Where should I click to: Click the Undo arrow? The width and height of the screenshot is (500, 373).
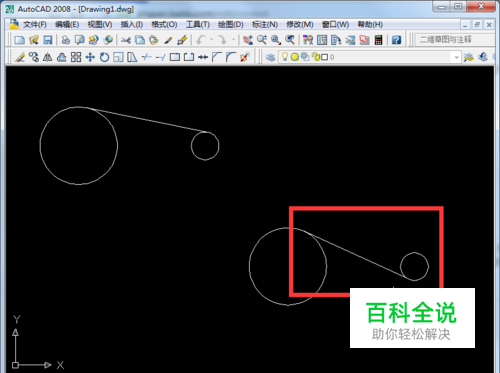(201, 40)
